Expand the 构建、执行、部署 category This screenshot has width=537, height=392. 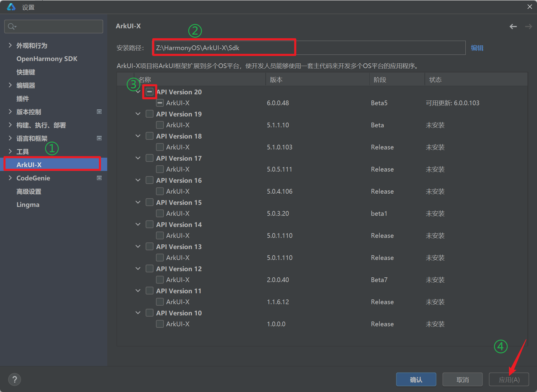10,125
